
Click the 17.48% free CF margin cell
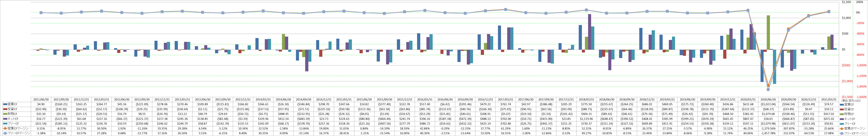point(829,133)
